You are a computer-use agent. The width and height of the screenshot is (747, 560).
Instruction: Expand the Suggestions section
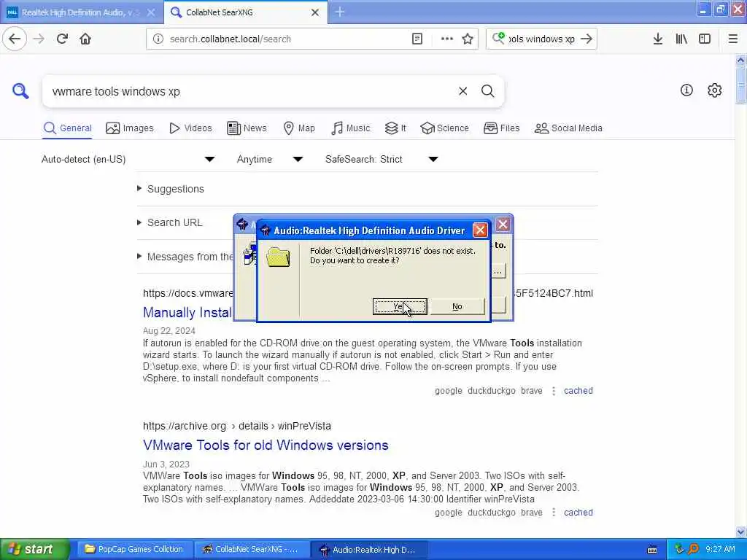click(171, 189)
